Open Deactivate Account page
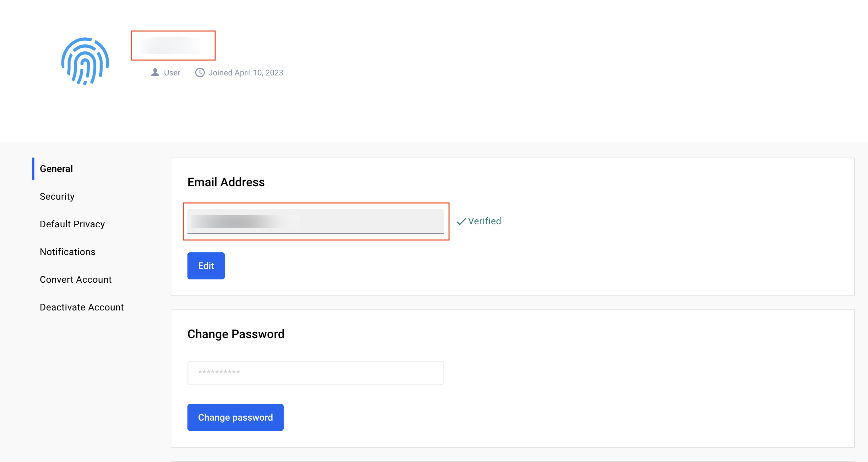The image size is (868, 462). click(82, 307)
